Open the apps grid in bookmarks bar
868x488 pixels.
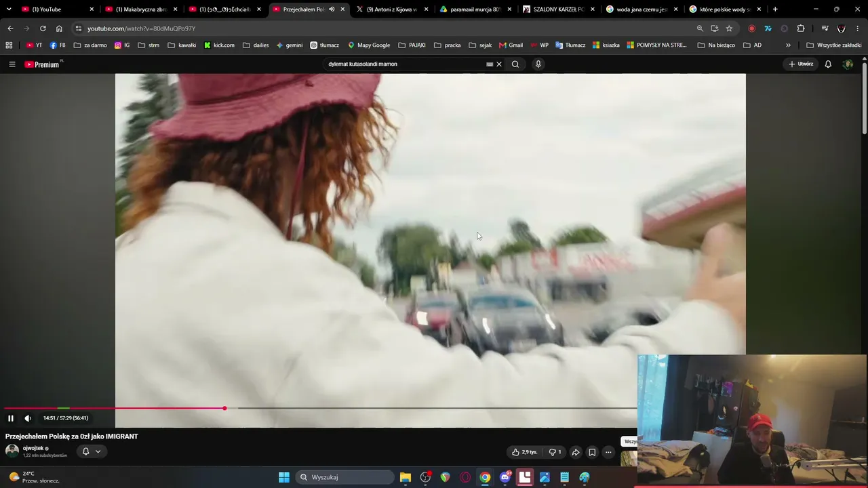[x=9, y=45]
